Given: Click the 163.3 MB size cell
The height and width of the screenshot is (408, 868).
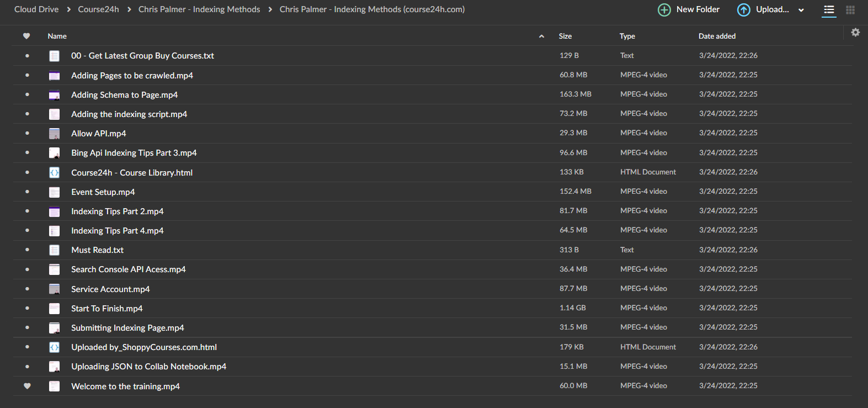Looking at the screenshot, I should click(576, 94).
